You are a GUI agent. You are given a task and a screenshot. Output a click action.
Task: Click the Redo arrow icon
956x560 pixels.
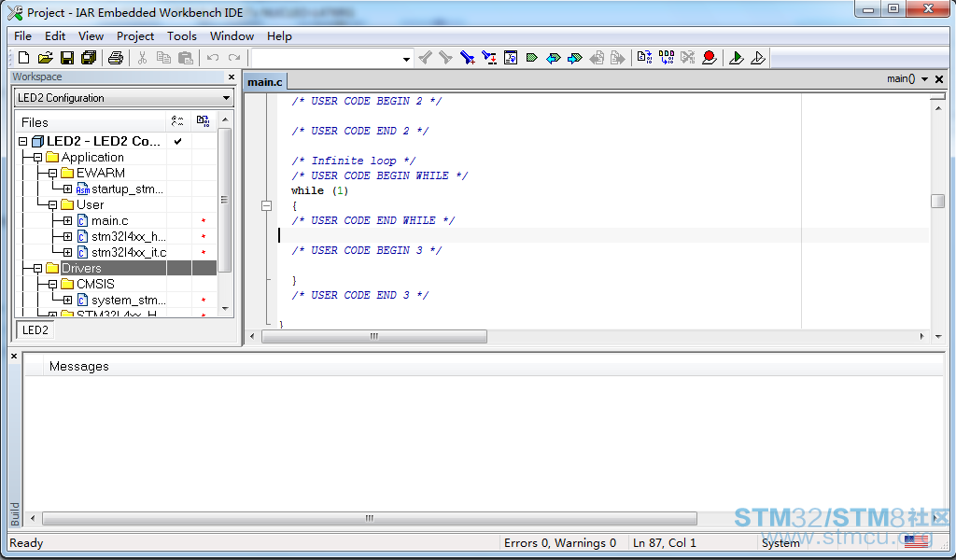point(234,58)
